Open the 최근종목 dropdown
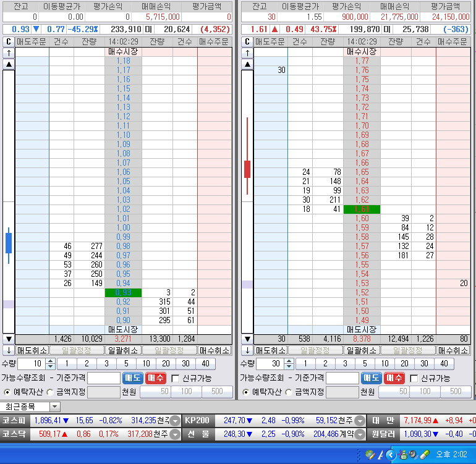The width and height of the screenshot is (476, 464). (x=55, y=406)
